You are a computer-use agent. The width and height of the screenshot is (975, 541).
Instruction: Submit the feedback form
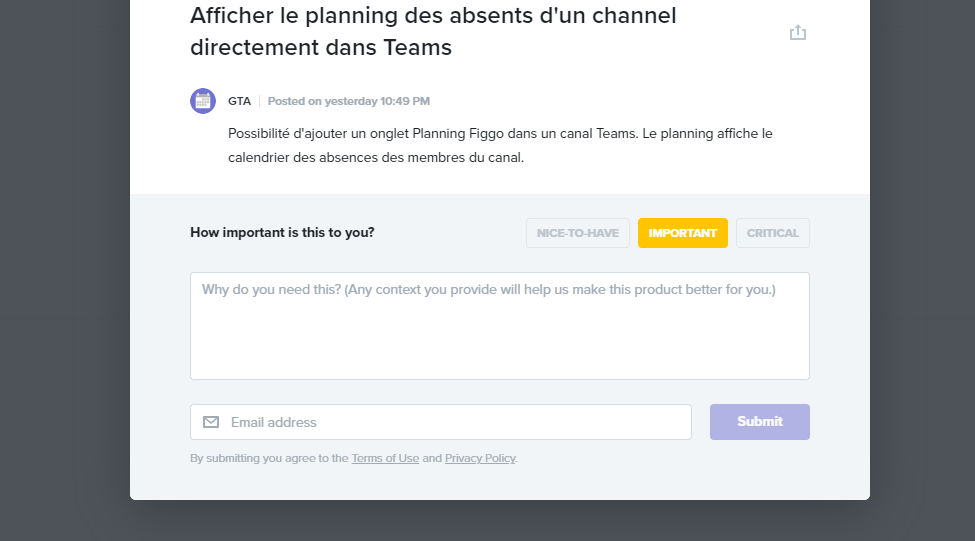(x=760, y=422)
